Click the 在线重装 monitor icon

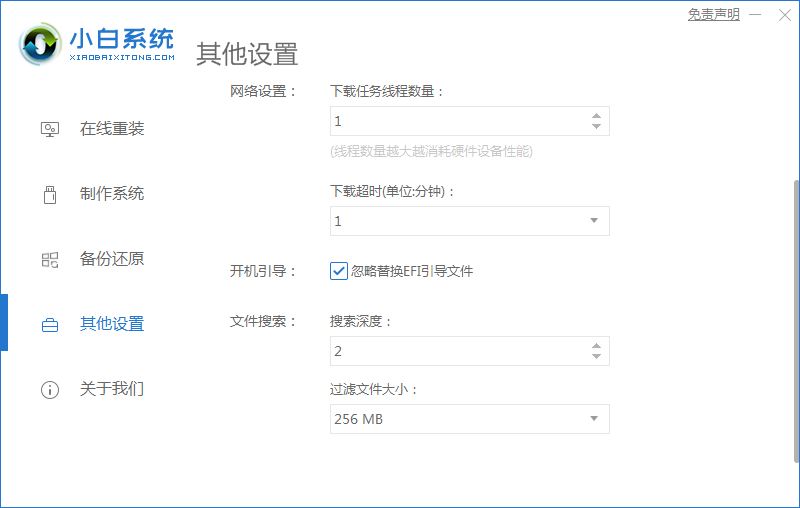[x=50, y=129]
